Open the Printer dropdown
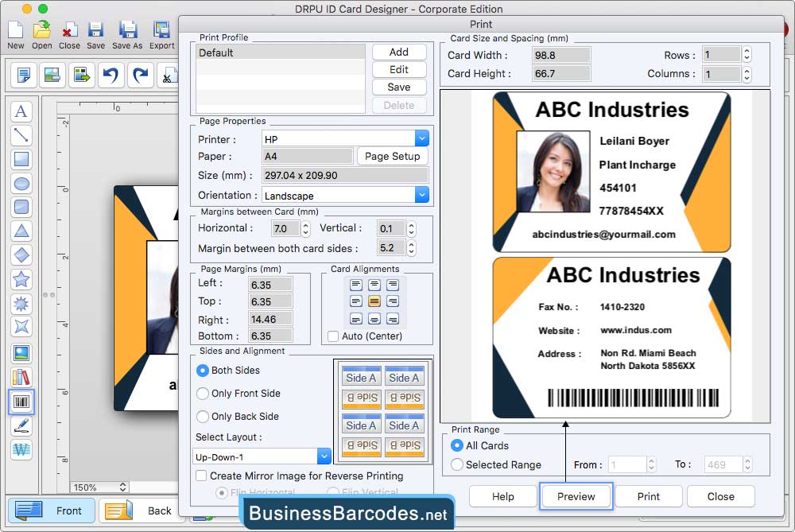The height and width of the screenshot is (532, 795). pos(422,138)
